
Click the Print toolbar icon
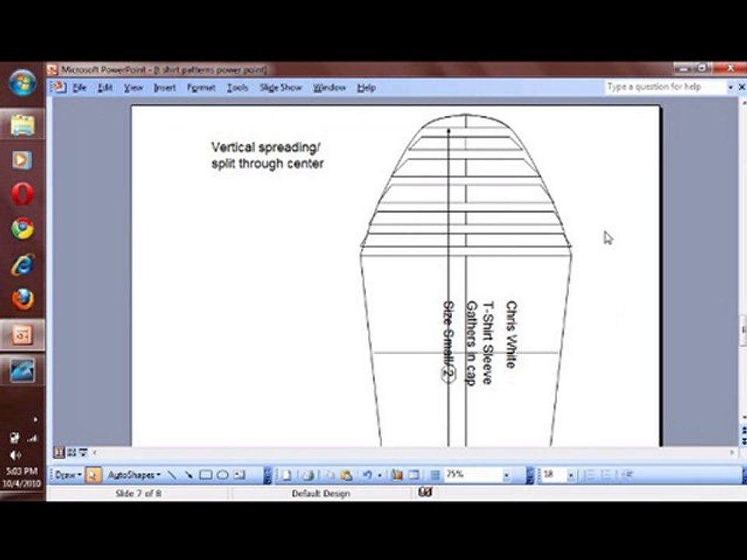tap(309, 475)
